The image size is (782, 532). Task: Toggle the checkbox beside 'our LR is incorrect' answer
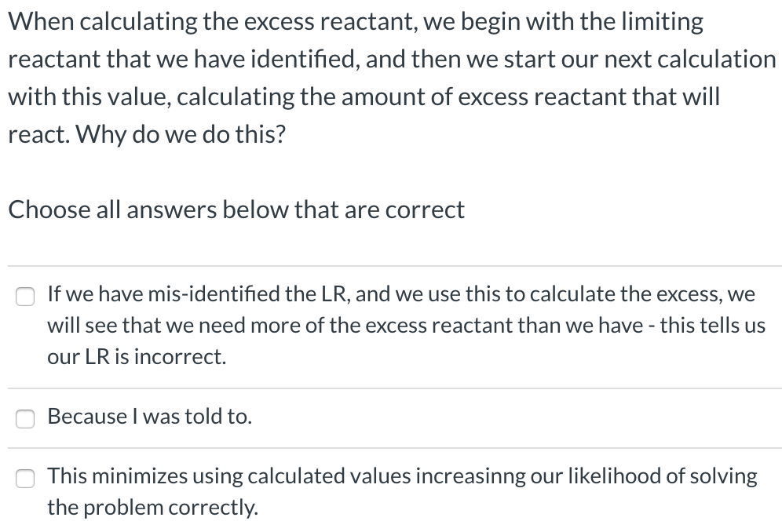[25, 297]
